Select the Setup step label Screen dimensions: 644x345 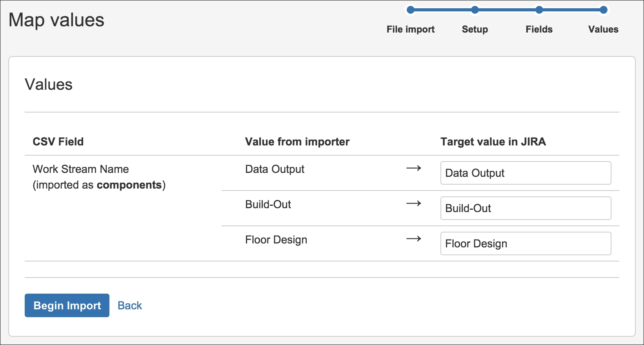pyautogui.click(x=475, y=29)
